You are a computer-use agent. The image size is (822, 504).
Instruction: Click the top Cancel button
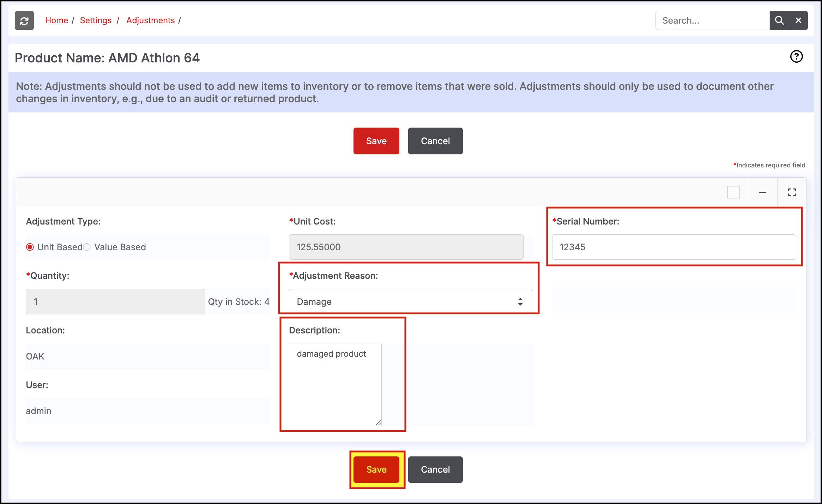435,141
